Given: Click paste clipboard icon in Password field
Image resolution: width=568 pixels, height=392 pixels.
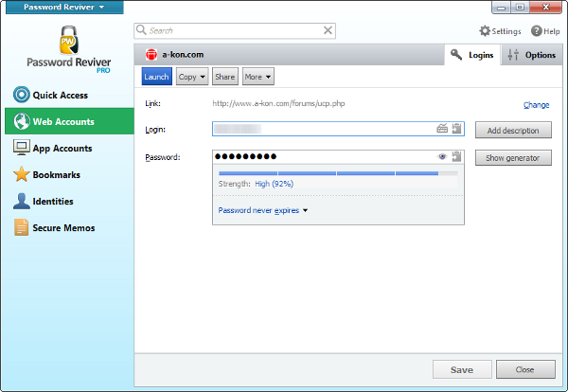Looking at the screenshot, I should coord(457,156).
